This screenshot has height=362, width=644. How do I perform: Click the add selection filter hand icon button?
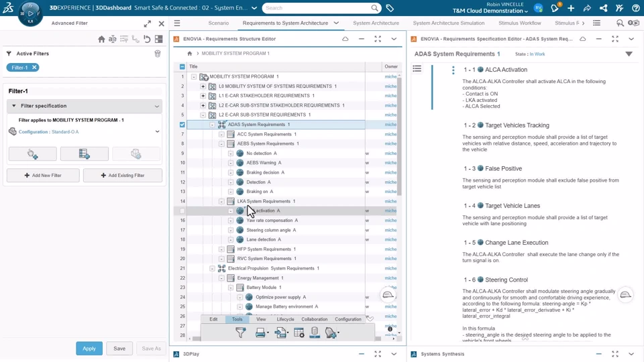pos(32,154)
